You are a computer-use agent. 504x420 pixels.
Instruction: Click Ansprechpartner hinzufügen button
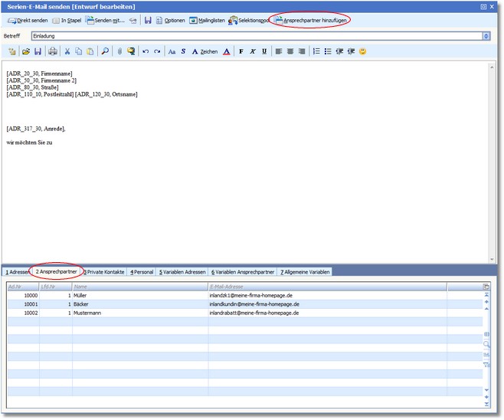pos(311,20)
